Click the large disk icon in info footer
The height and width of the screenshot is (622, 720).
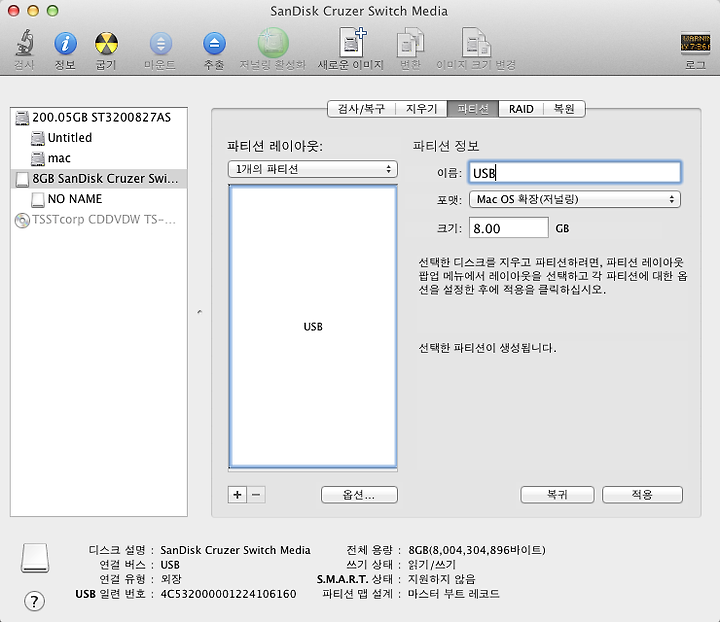tap(35, 558)
